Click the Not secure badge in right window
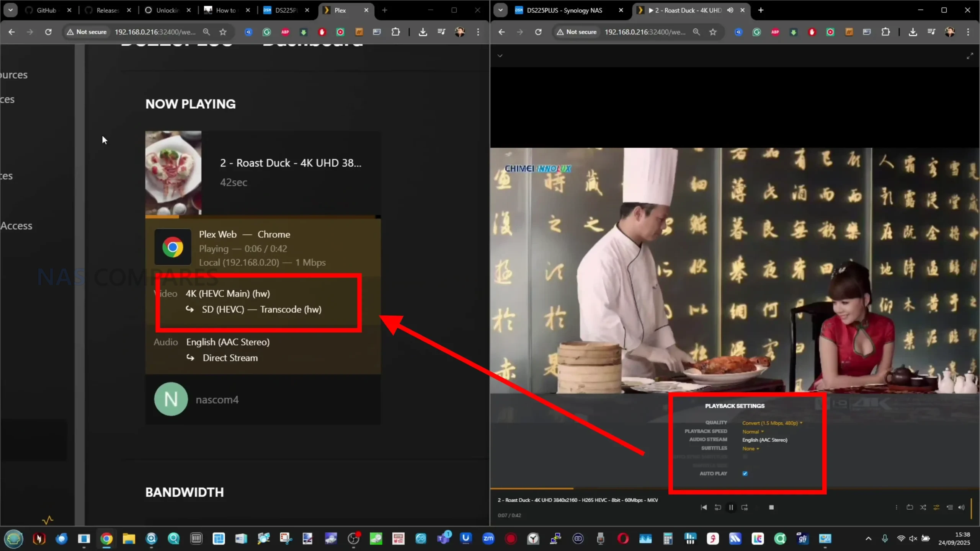 (x=577, y=32)
